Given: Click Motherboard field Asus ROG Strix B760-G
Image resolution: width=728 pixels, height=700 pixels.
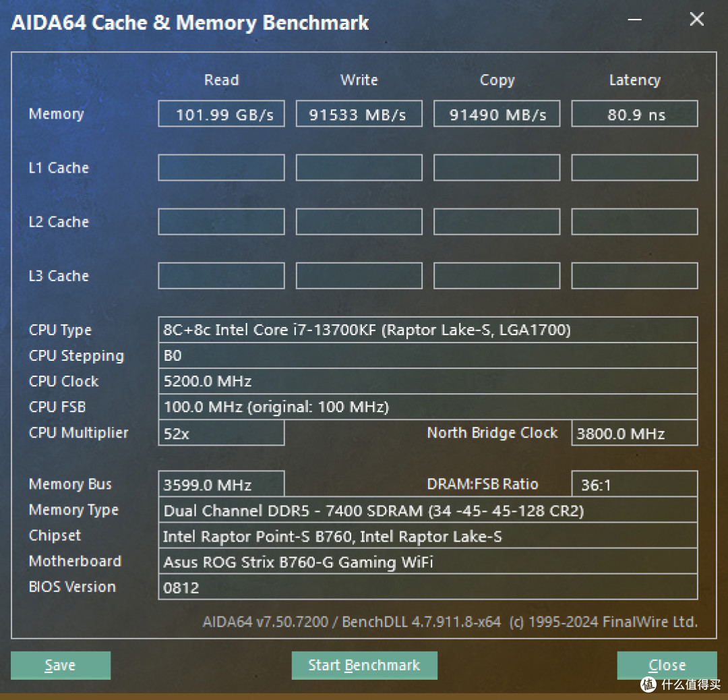Looking at the screenshot, I should tap(427, 561).
